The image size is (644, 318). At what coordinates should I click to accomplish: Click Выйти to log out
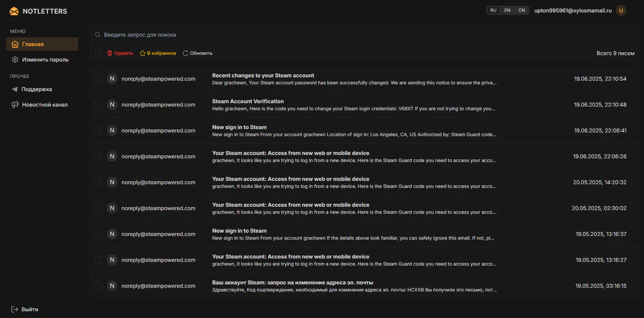[30, 309]
